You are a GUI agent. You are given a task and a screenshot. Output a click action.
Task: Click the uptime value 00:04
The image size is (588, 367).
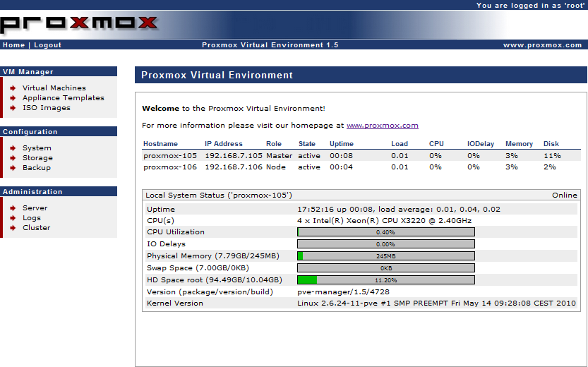341,167
